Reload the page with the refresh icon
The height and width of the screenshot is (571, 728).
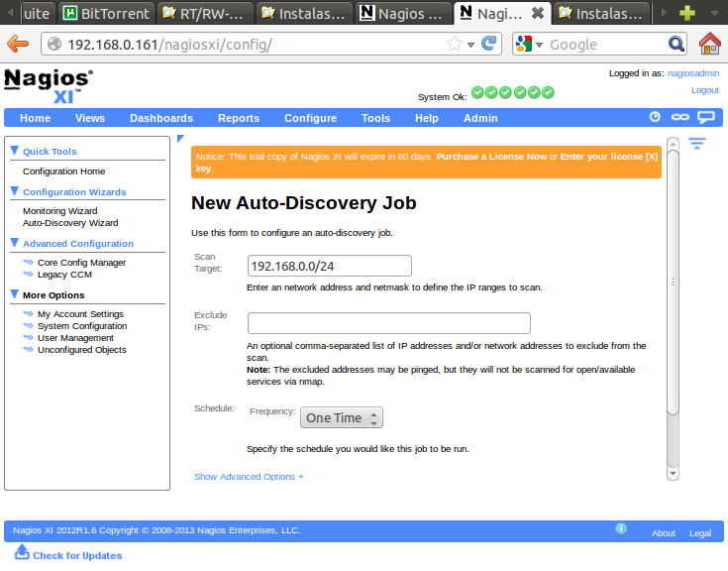[488, 44]
